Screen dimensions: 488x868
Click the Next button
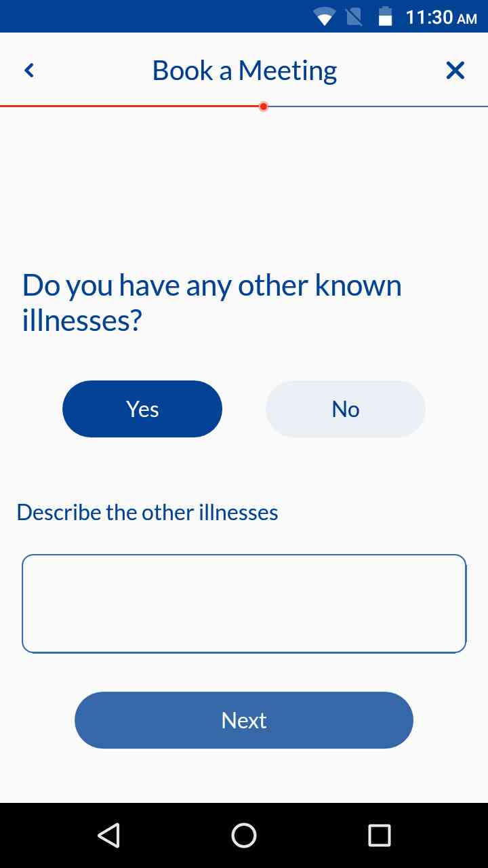[244, 720]
